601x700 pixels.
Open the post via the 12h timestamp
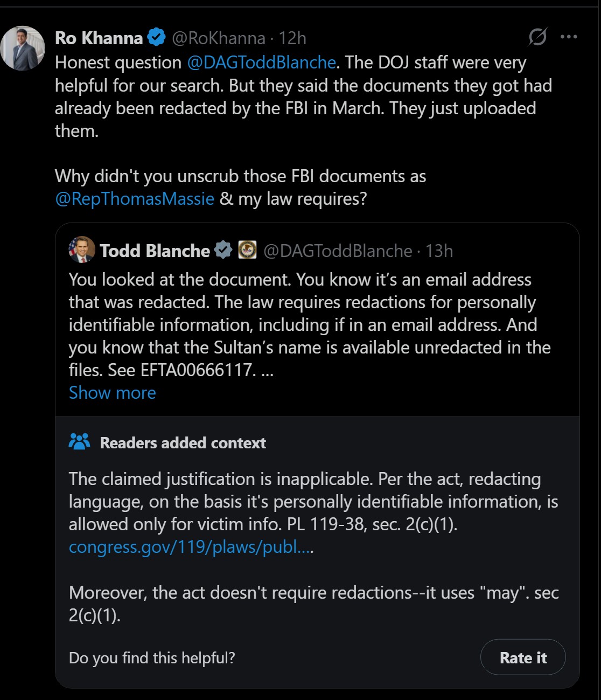click(292, 38)
